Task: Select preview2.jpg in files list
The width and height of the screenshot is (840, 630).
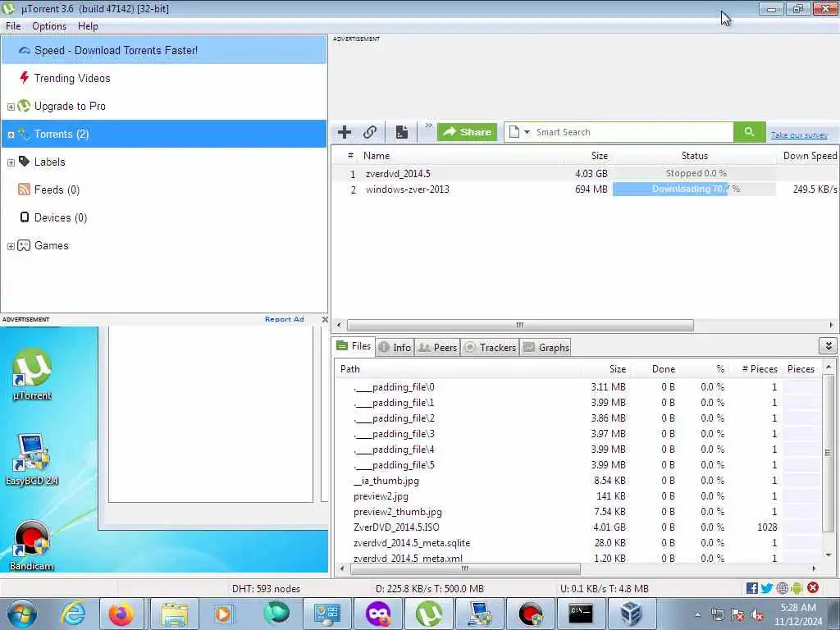Action: [578, 496]
